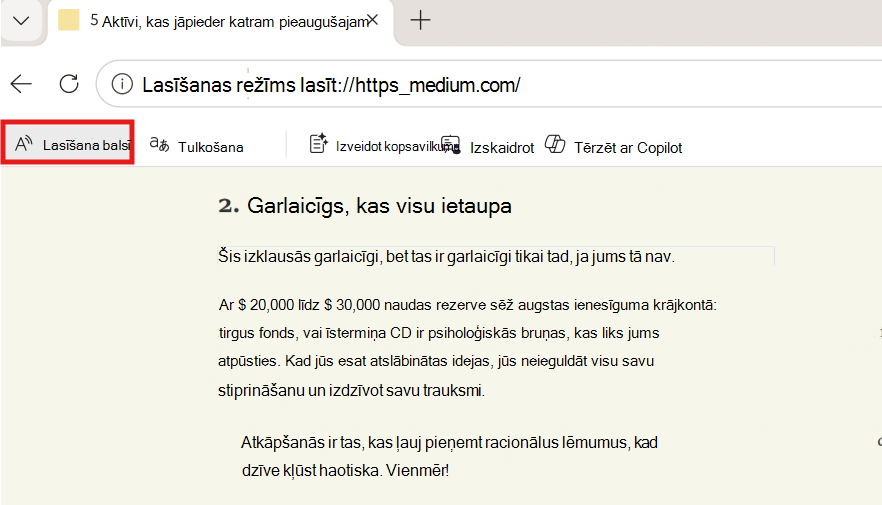The width and height of the screenshot is (882, 505).
Task: Reload the page with refresh icon
Action: 69,84
